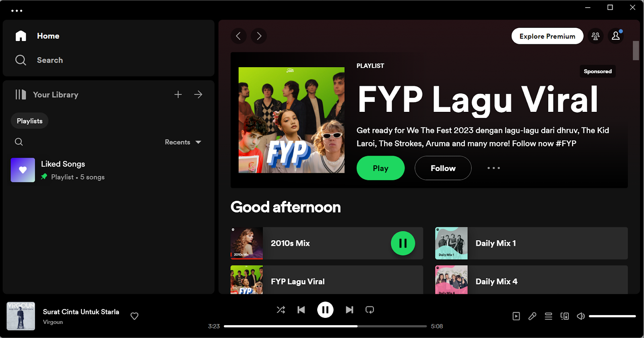Show lyrics with the microphone icon
Image resolution: width=644 pixels, height=338 pixels.
(532, 316)
